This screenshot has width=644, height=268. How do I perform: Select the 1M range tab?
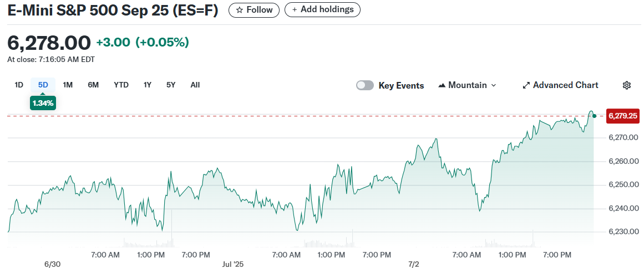[68, 85]
